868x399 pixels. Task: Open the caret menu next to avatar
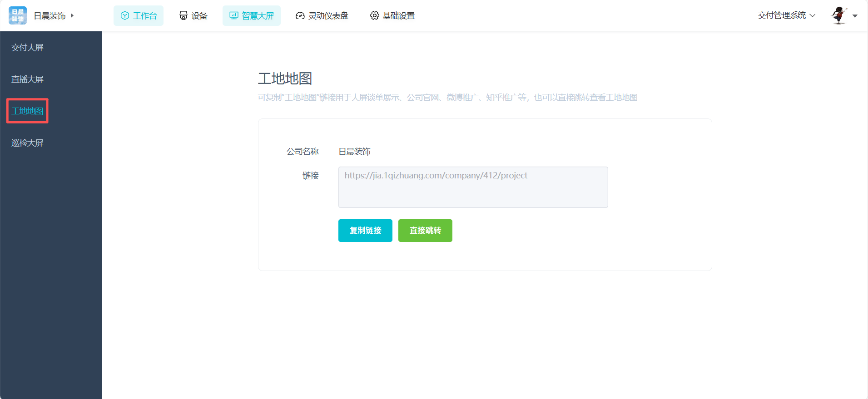(855, 16)
